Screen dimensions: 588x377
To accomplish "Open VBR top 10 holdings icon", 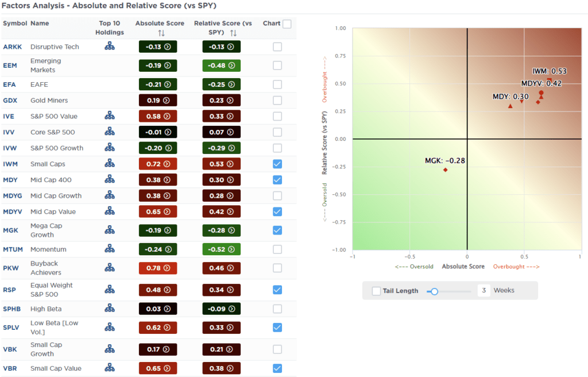I will [110, 368].
